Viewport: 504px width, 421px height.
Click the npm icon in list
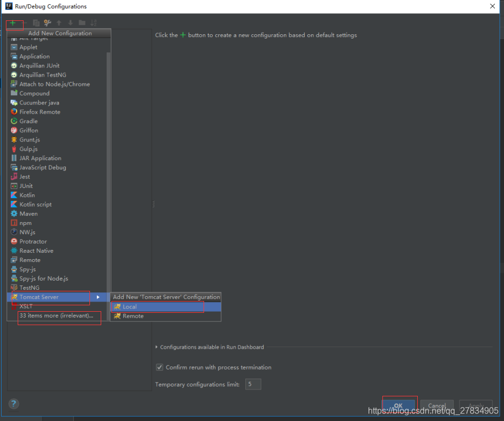pos(14,223)
